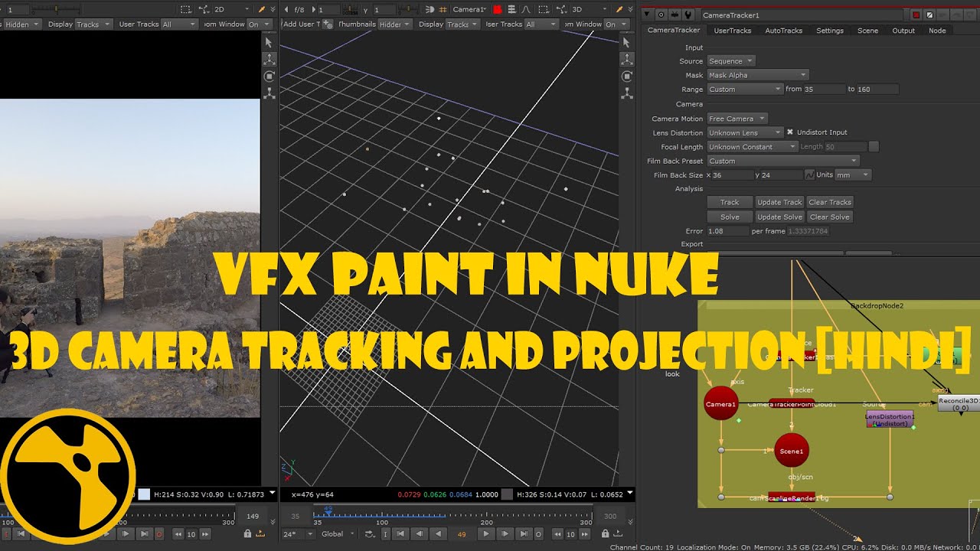
Task: Click the ROI marquee icon in the left viewer
Action: [186, 9]
